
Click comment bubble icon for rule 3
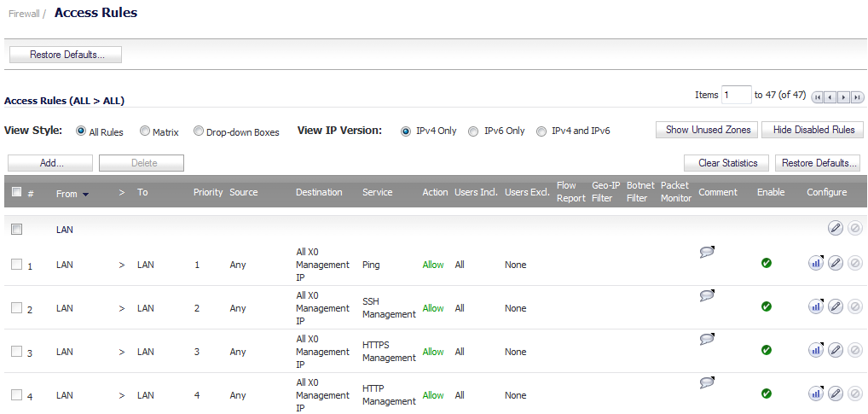(x=707, y=339)
